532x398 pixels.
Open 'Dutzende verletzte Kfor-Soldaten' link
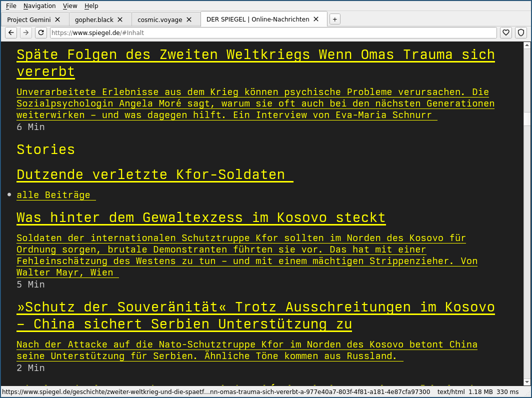pyautogui.click(x=154, y=174)
